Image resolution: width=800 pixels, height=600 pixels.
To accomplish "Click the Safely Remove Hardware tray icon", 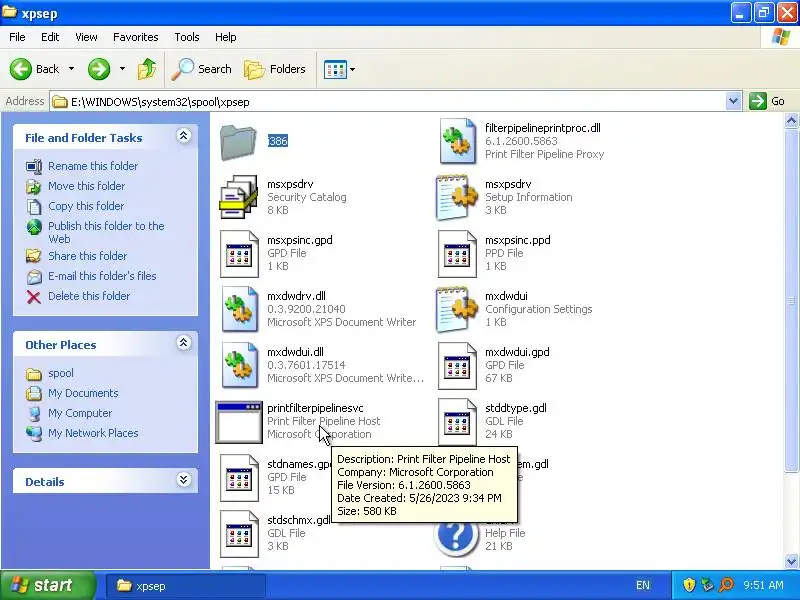I will [707, 585].
